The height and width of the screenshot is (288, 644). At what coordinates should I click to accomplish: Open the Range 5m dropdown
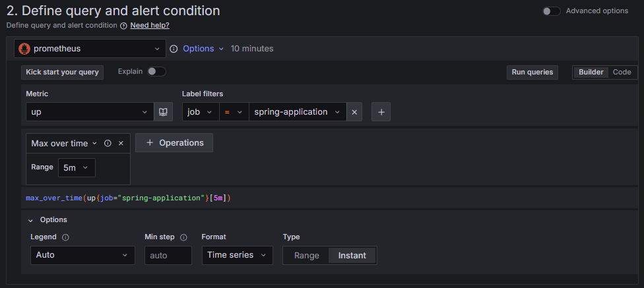[x=77, y=167]
